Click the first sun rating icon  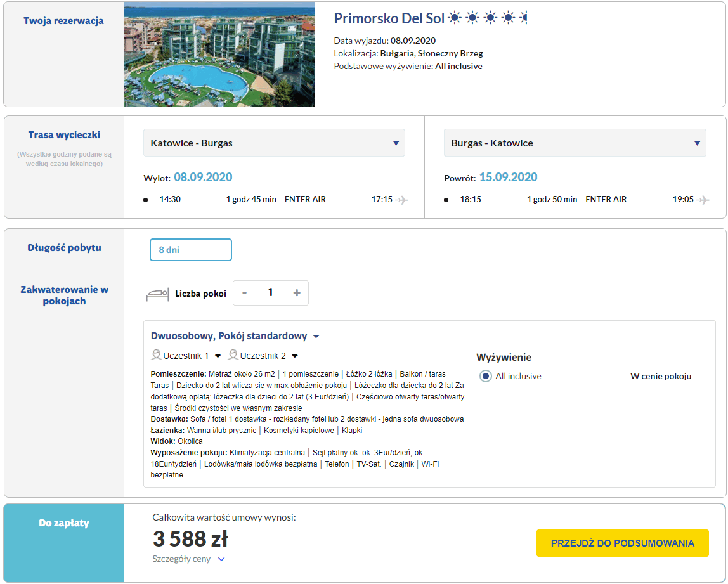click(x=455, y=18)
